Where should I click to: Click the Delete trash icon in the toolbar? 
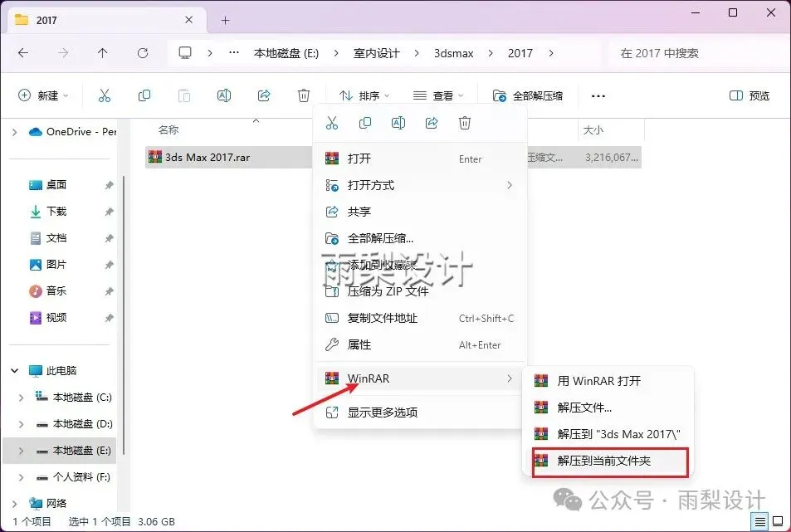point(304,95)
